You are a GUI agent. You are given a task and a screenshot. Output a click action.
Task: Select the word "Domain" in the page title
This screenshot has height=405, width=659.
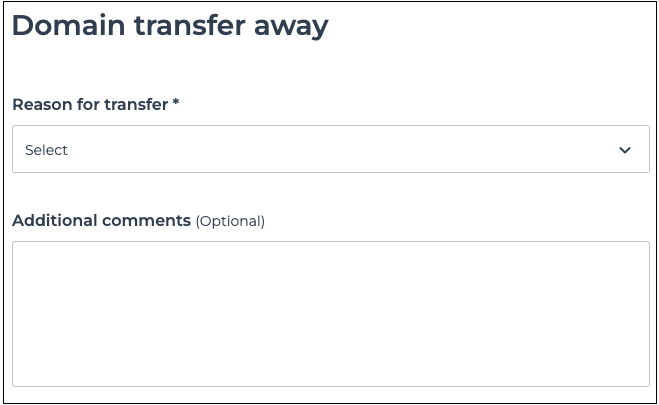tap(65, 26)
